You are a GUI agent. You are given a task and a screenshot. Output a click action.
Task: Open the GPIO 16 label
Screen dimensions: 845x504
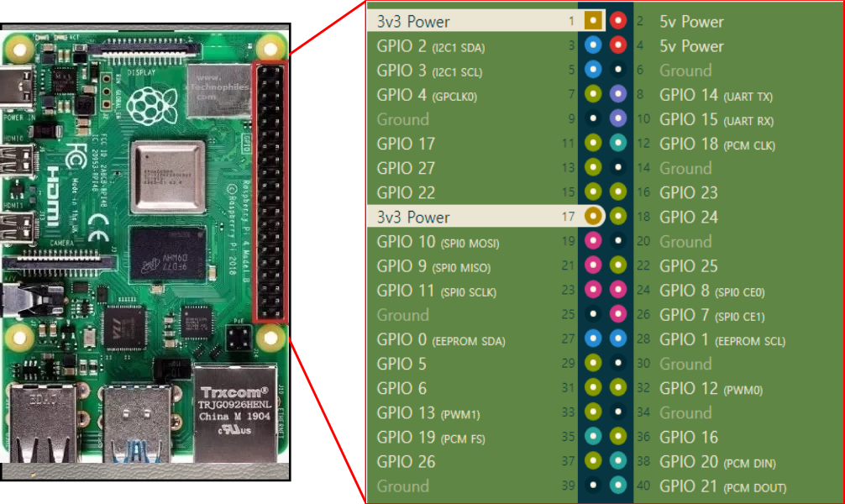[689, 437]
